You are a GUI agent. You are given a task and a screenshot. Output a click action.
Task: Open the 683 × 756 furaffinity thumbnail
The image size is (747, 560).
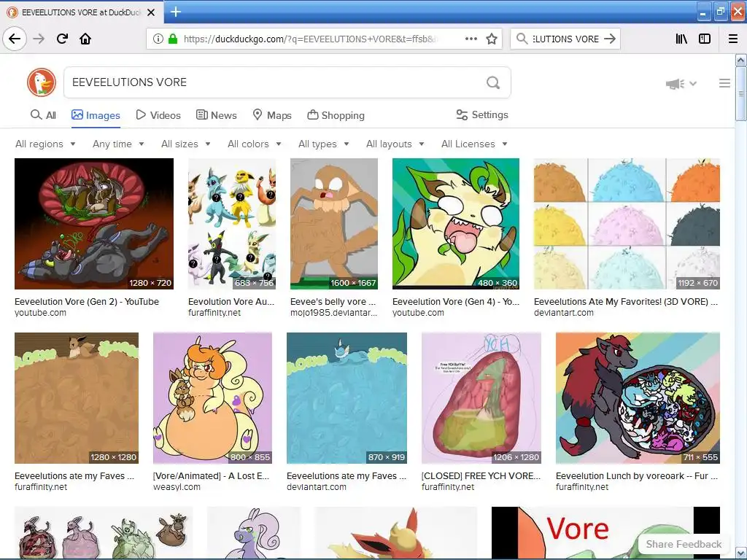point(232,224)
